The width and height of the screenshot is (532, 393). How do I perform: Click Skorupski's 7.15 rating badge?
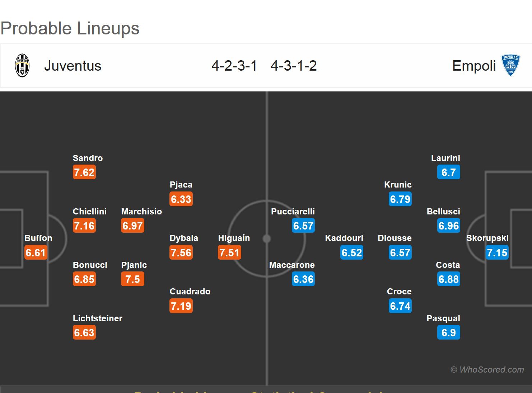click(497, 253)
